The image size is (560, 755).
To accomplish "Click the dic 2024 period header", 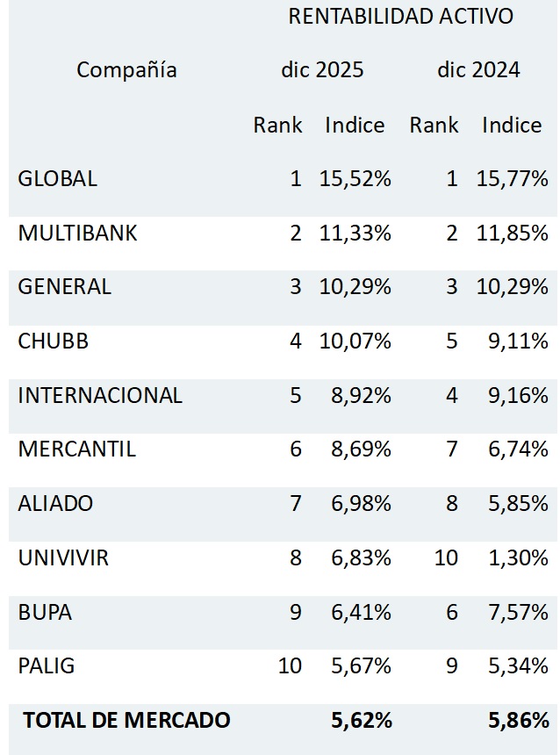I will point(478,70).
